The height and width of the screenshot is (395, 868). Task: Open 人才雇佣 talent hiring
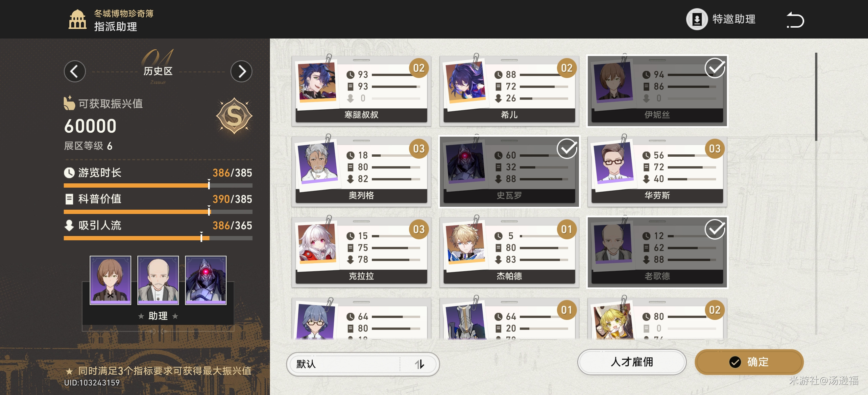click(632, 362)
